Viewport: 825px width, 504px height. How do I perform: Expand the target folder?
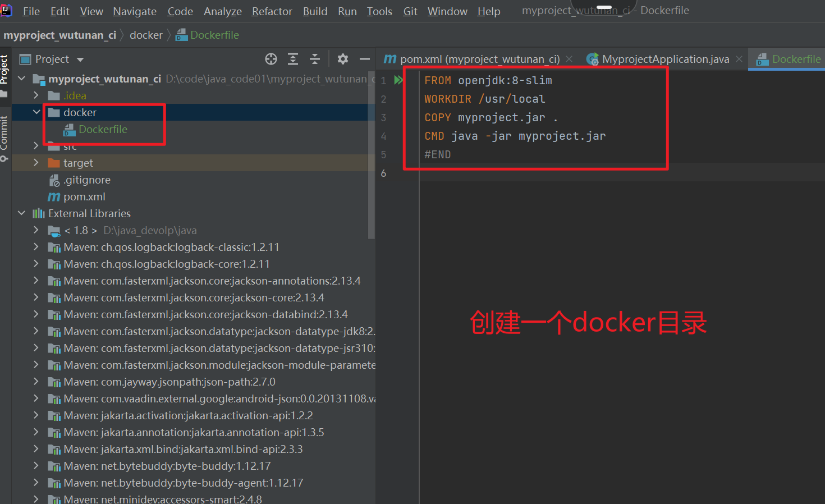point(36,163)
